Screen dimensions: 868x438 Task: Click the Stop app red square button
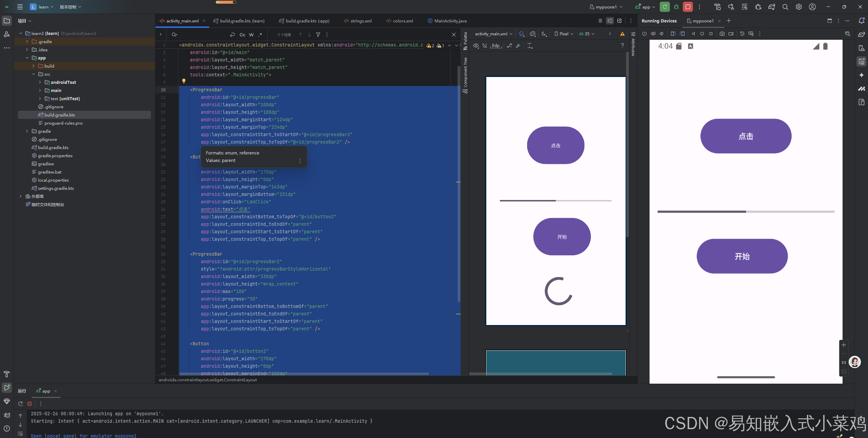[688, 7]
